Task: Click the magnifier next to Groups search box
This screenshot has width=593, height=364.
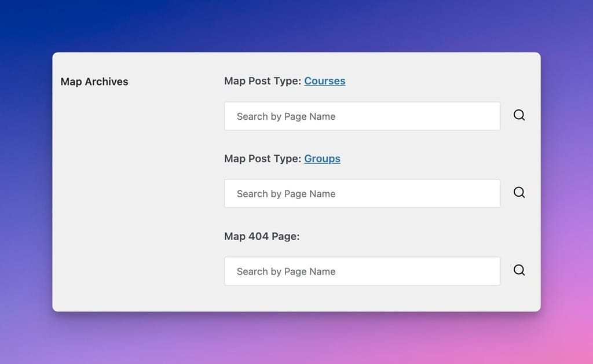Action: (x=519, y=193)
